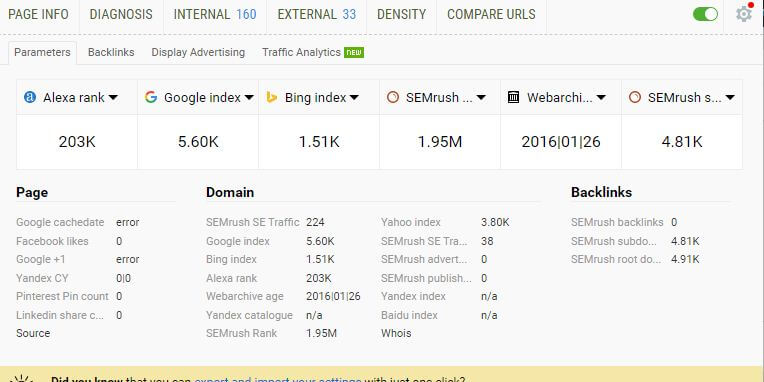Switch to the DIAGNOSIS tab
The image size is (764, 382).
coord(121,15)
